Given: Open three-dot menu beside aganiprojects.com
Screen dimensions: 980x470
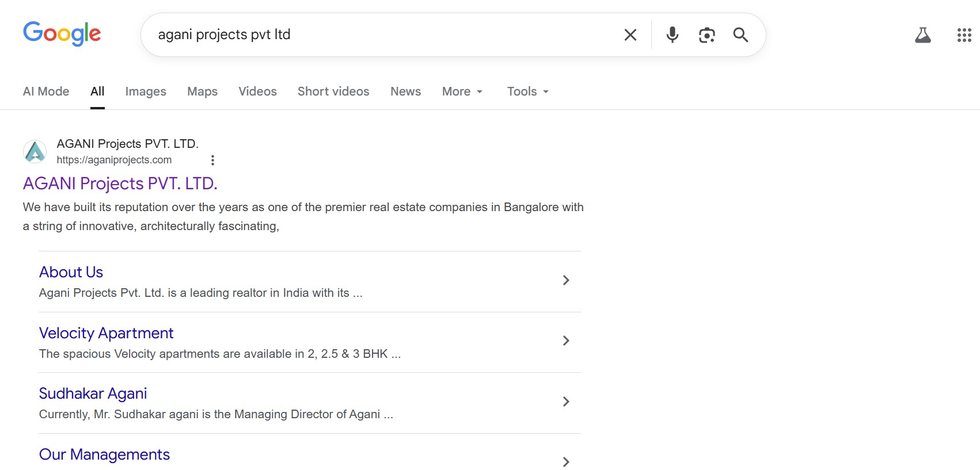Looking at the screenshot, I should click(212, 160).
